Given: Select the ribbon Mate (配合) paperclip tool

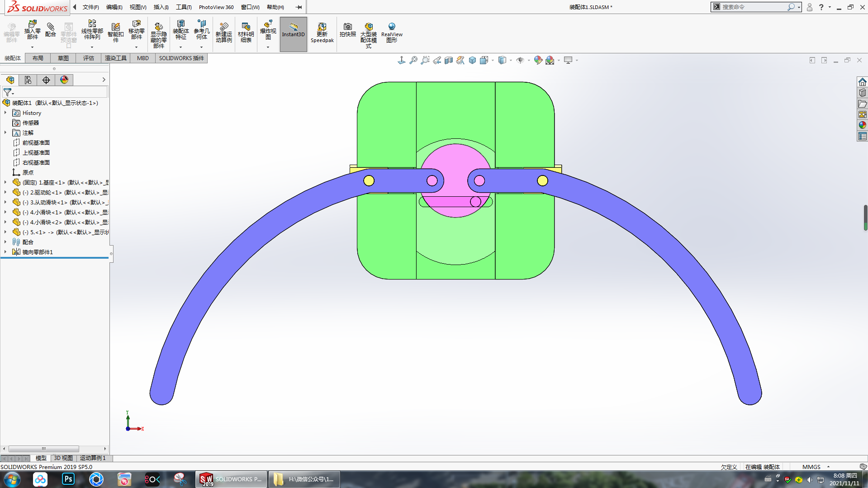Looking at the screenshot, I should pyautogui.click(x=51, y=30).
